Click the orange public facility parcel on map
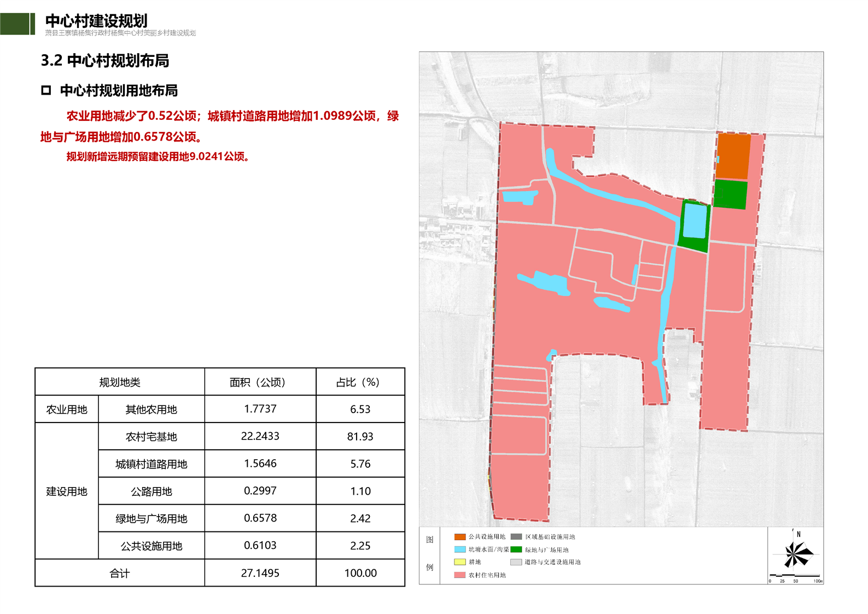Viewport: 868px width, 614px height. coord(733,157)
